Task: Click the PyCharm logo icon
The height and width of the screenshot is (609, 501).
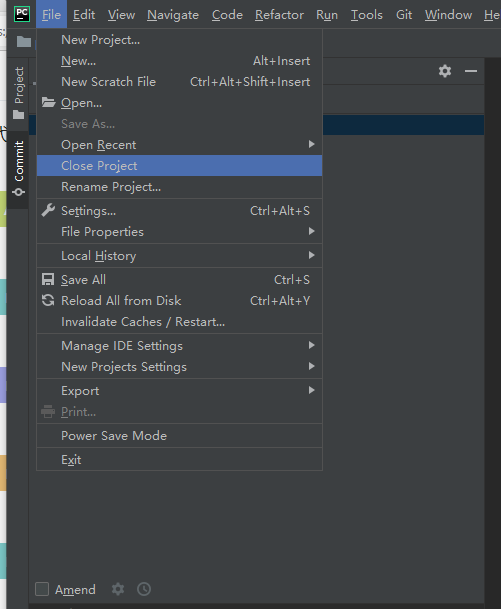Action: tap(22, 14)
